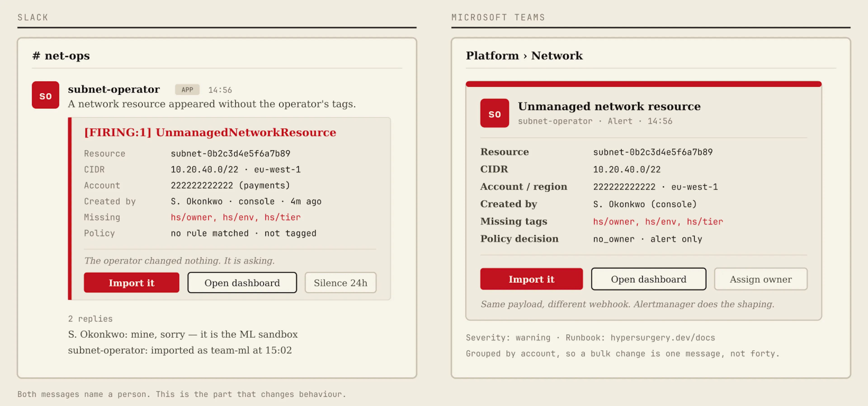The height and width of the screenshot is (406, 868).
Task: Click the SO avatar in Teams card
Action: 494,113
